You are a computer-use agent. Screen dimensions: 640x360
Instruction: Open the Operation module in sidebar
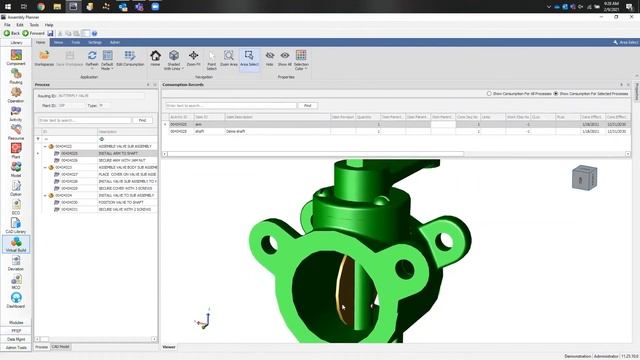(16, 95)
